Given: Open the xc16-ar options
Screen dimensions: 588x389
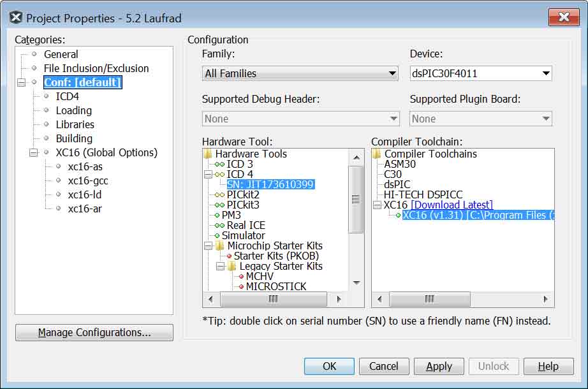Looking at the screenshot, I should [x=85, y=209].
